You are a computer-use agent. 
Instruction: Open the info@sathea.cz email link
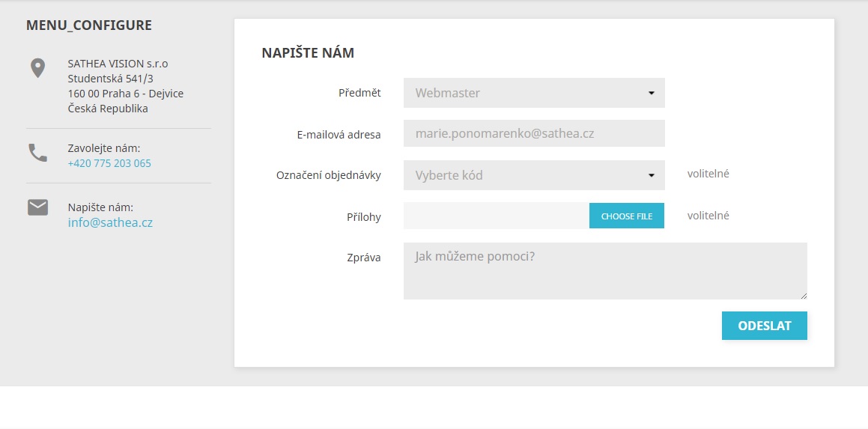[110, 222]
